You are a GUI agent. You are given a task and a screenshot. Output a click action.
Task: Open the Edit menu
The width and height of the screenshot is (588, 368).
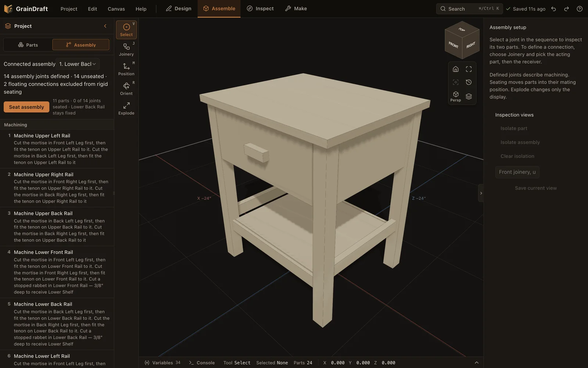93,9
